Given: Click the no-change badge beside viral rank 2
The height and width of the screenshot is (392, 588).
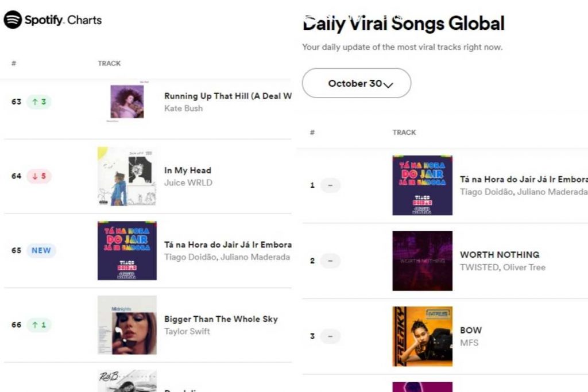Looking at the screenshot, I should [x=330, y=261].
